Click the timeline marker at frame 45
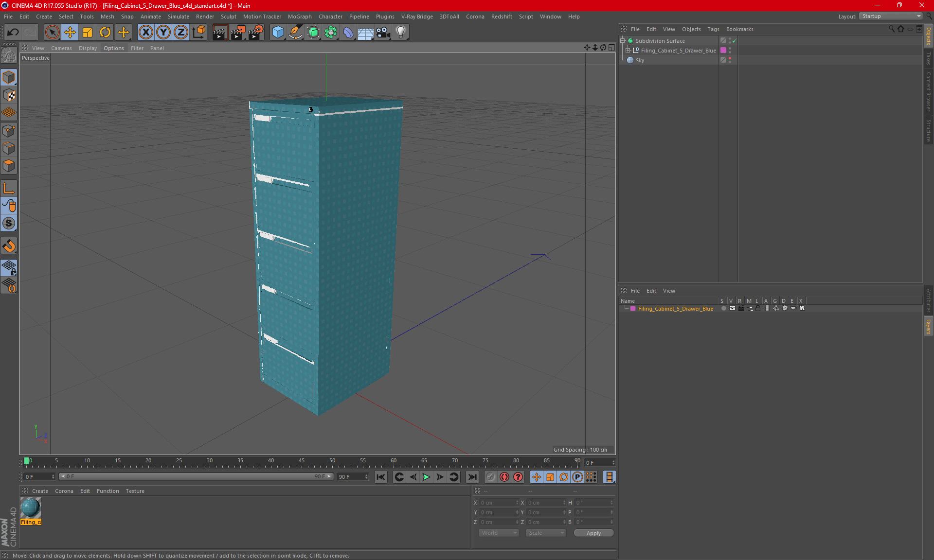 tap(302, 461)
